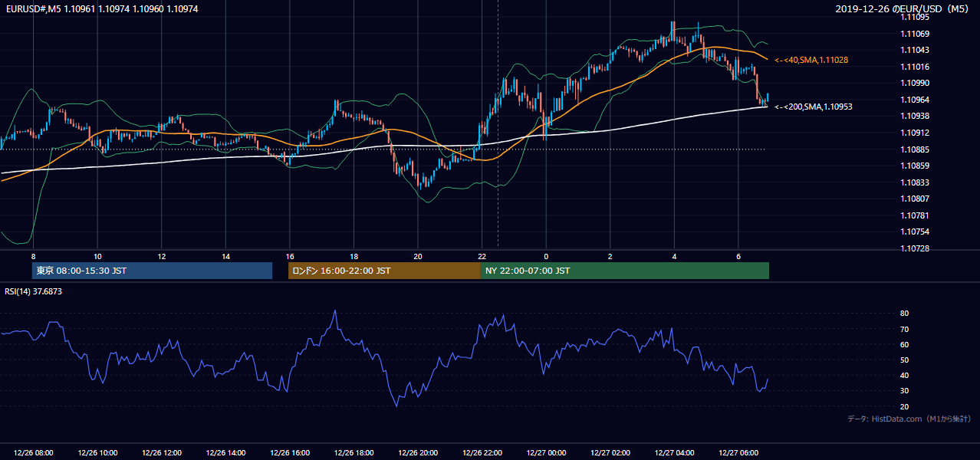Select the 東京 08:00-15:30 JST session bar
Image resolution: width=980 pixels, height=460 pixels.
coord(152,271)
